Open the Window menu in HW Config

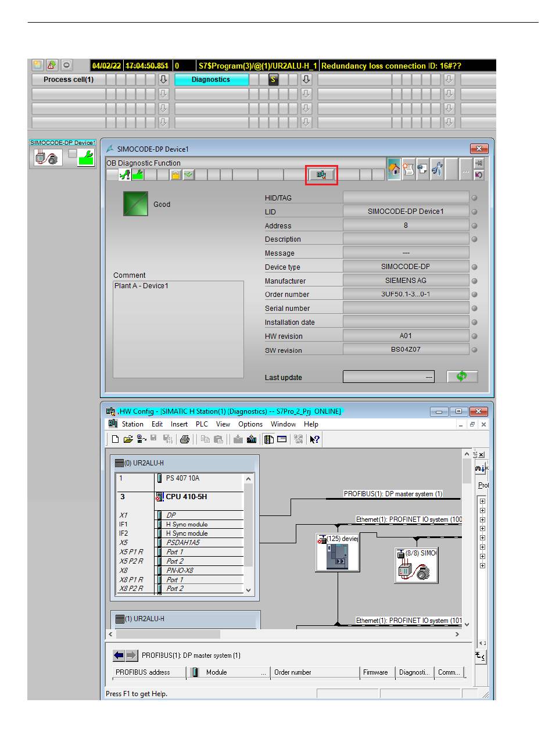click(x=284, y=424)
